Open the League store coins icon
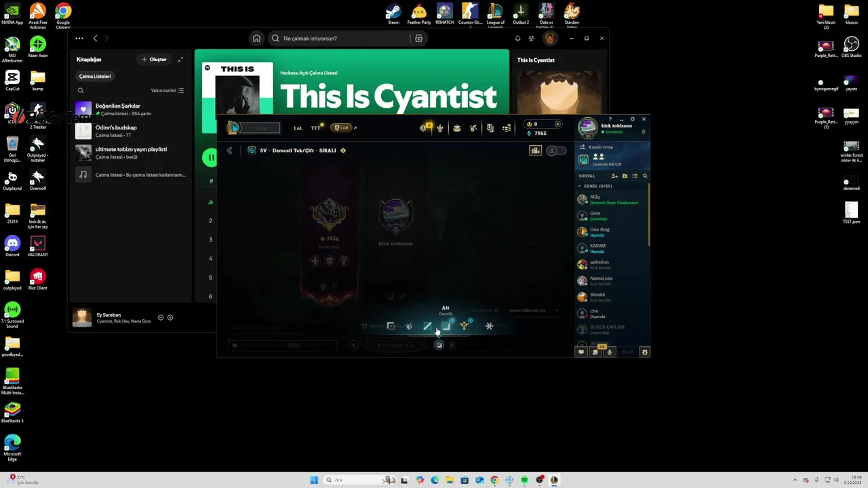The width and height of the screenshot is (868, 488). click(507, 128)
